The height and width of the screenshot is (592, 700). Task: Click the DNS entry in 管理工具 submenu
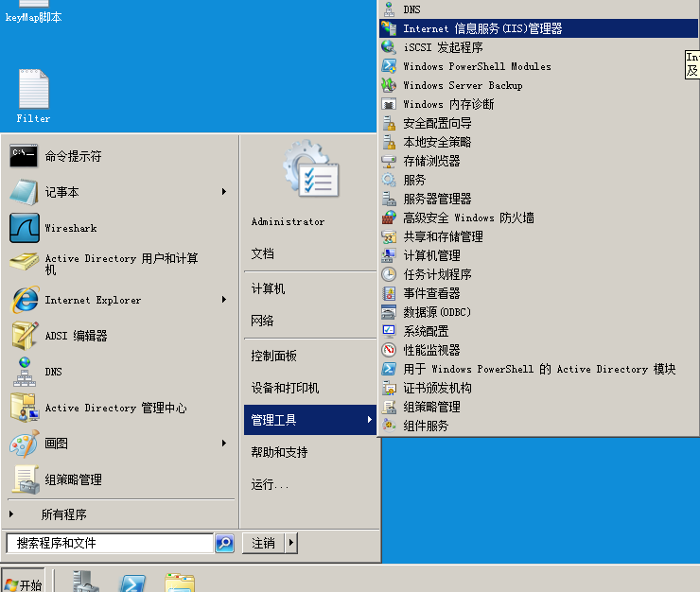(x=538, y=9)
